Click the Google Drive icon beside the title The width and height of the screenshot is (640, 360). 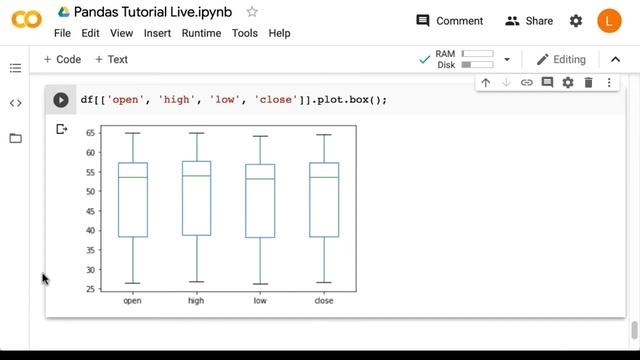coord(64,12)
